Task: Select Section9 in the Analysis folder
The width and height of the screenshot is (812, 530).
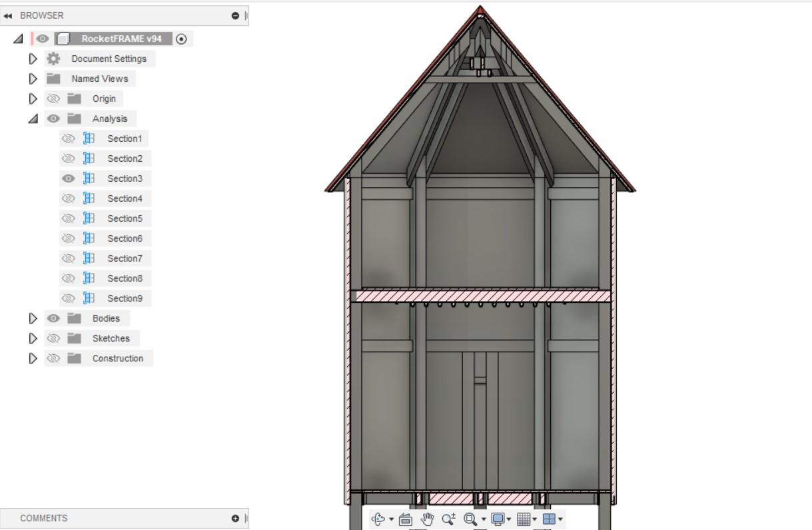Action: point(125,298)
